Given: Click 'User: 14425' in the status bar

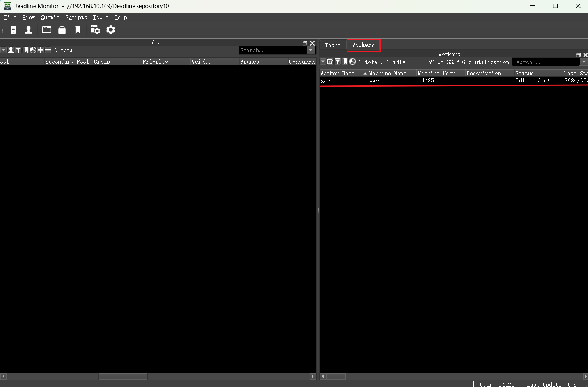Looking at the screenshot, I should pos(497,385).
